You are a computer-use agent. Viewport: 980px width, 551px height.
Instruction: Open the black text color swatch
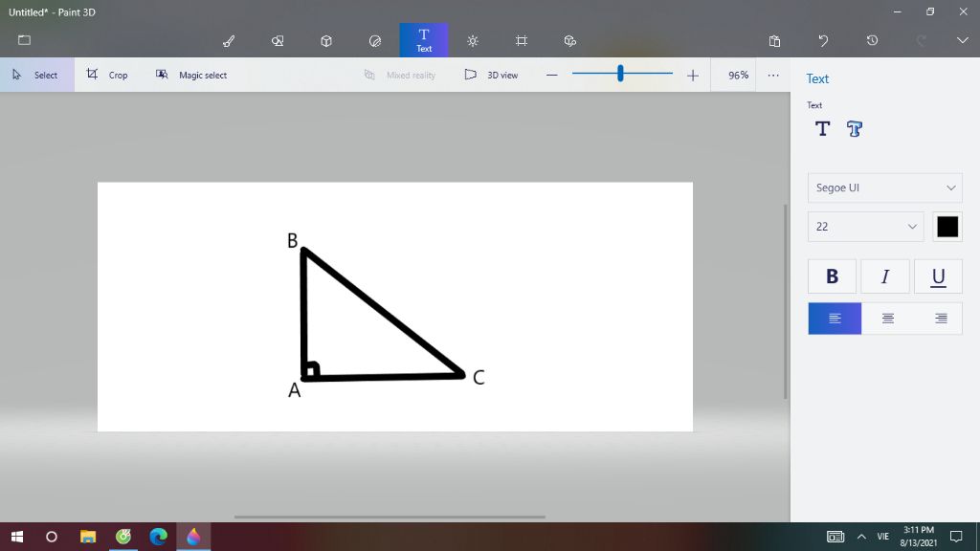point(947,227)
